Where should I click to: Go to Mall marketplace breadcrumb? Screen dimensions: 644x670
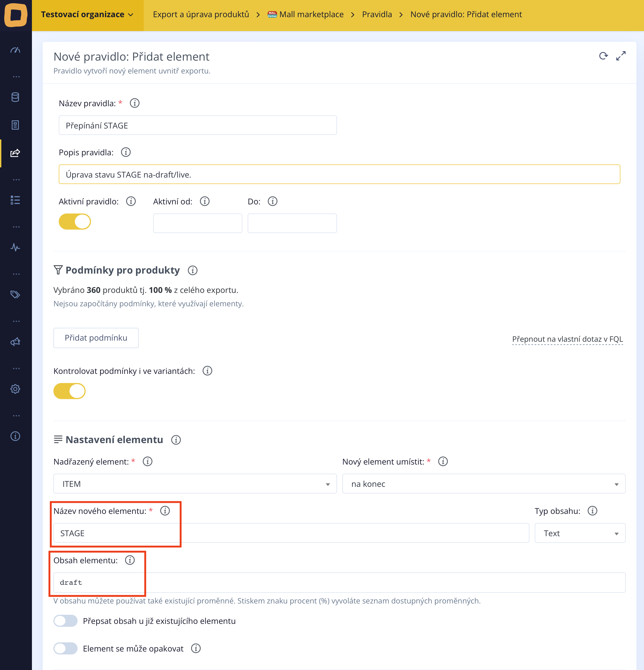pos(311,15)
